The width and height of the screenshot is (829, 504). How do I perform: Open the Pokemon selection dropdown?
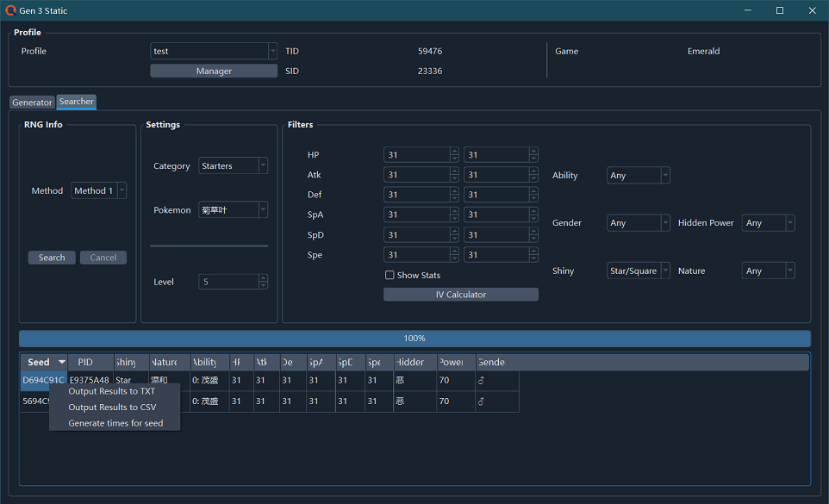(x=234, y=210)
